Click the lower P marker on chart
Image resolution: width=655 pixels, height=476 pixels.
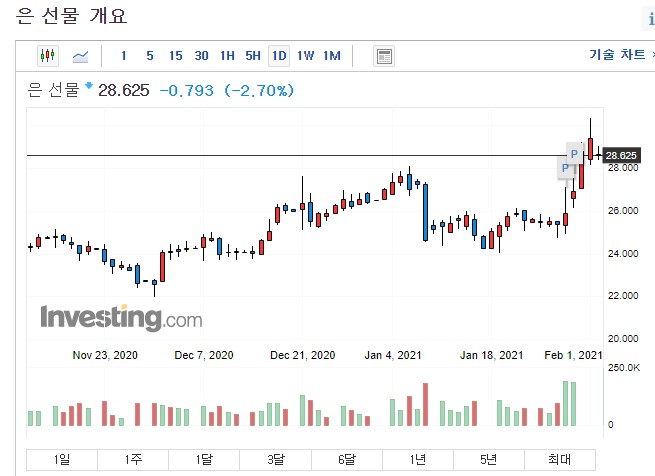tap(565, 168)
